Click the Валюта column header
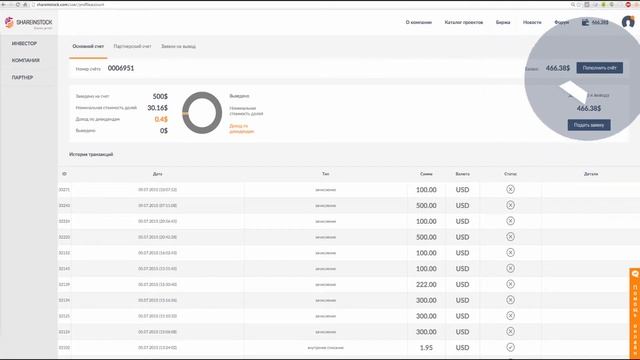The width and height of the screenshot is (640, 360). [x=462, y=174]
